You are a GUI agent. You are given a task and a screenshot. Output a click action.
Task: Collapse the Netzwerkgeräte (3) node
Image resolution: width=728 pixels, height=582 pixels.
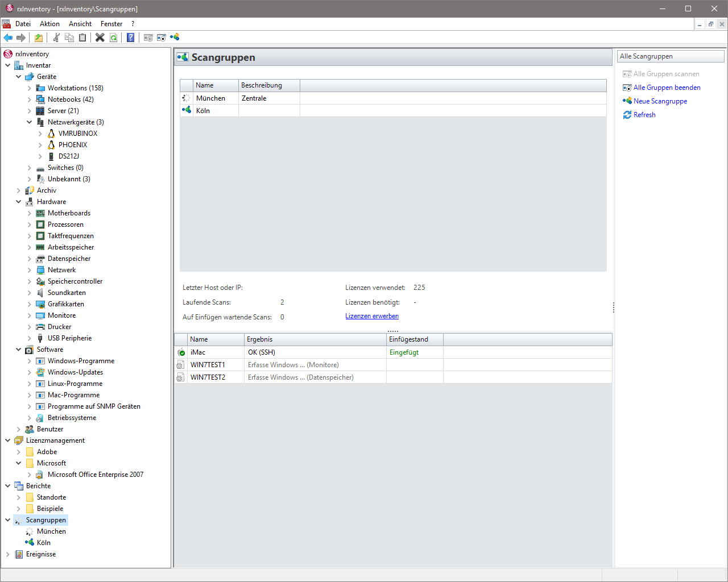tap(30, 122)
